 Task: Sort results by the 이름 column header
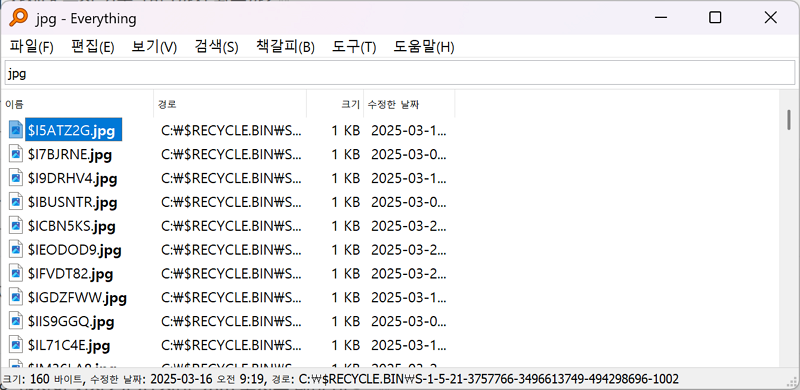click(x=77, y=104)
